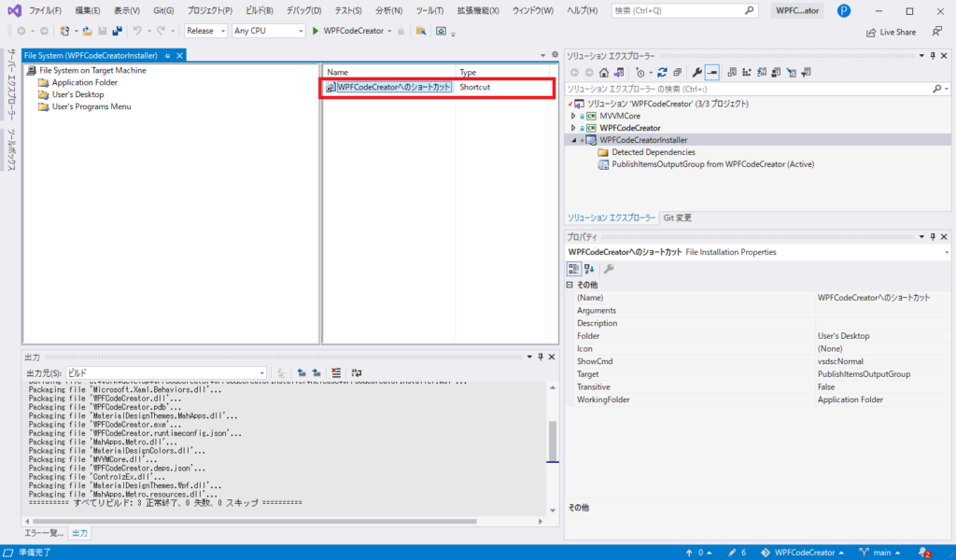This screenshot has height=560, width=956.
Task: Toggle Preview Selected Items button in Solution Explorer
Action: pyautogui.click(x=712, y=73)
